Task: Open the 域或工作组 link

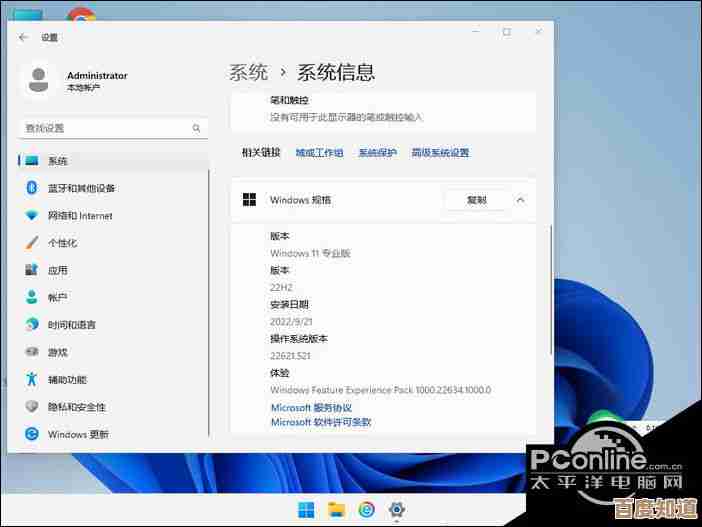Action: tap(320, 153)
